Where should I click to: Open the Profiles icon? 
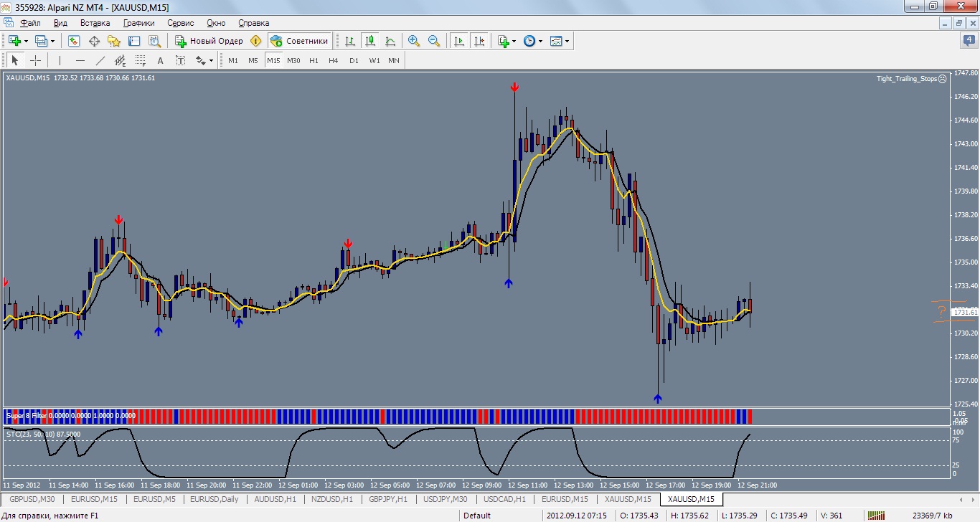click(41, 41)
